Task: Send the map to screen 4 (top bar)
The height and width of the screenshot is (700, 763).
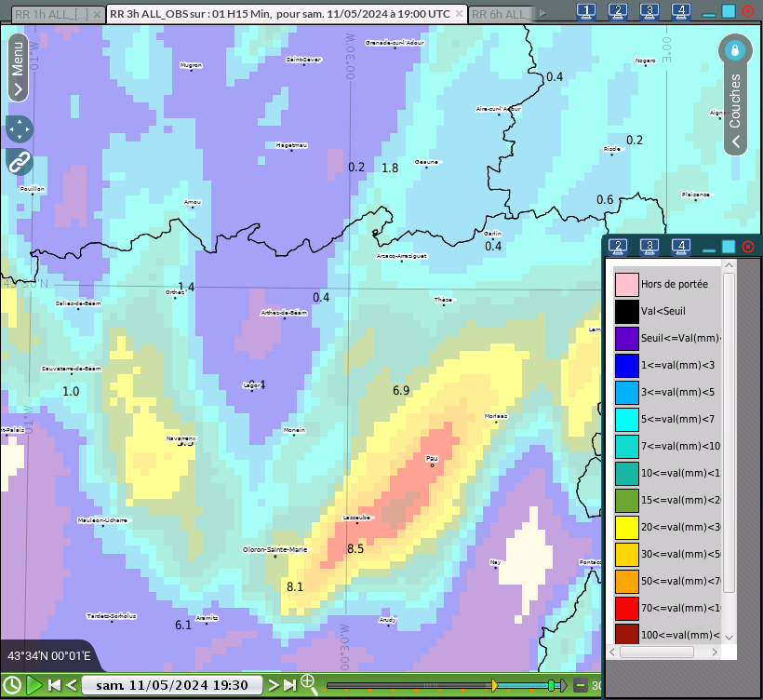Action: point(681,11)
